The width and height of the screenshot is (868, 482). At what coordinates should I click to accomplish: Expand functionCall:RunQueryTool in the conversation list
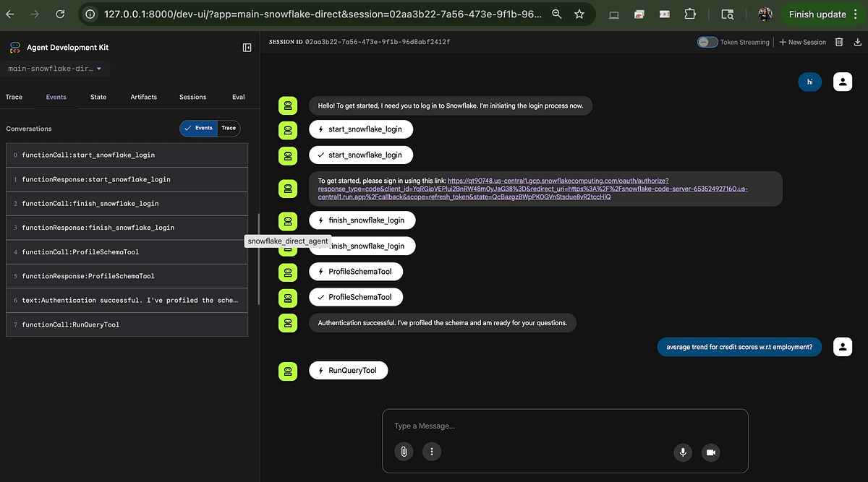[x=127, y=324]
